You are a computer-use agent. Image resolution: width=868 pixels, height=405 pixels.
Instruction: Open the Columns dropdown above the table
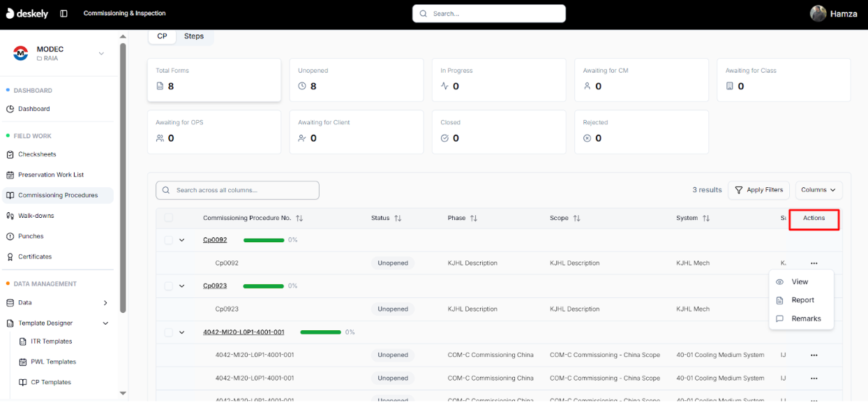pos(818,189)
